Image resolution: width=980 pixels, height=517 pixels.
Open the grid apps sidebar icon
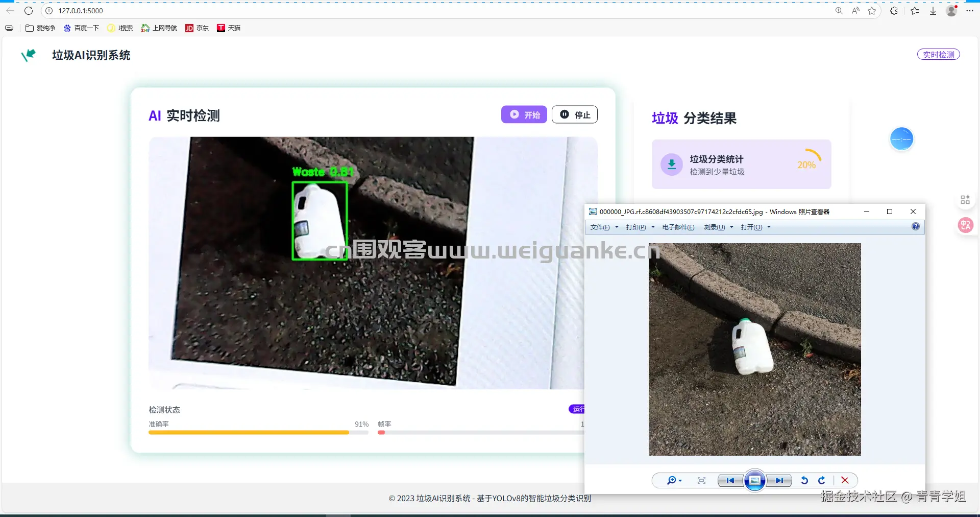click(x=965, y=200)
